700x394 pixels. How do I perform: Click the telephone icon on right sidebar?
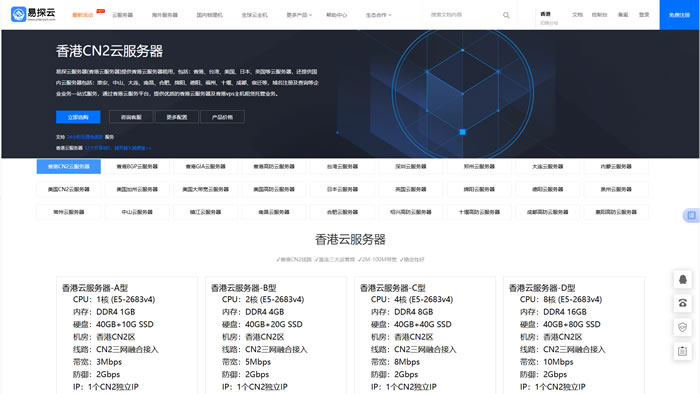pos(683,303)
